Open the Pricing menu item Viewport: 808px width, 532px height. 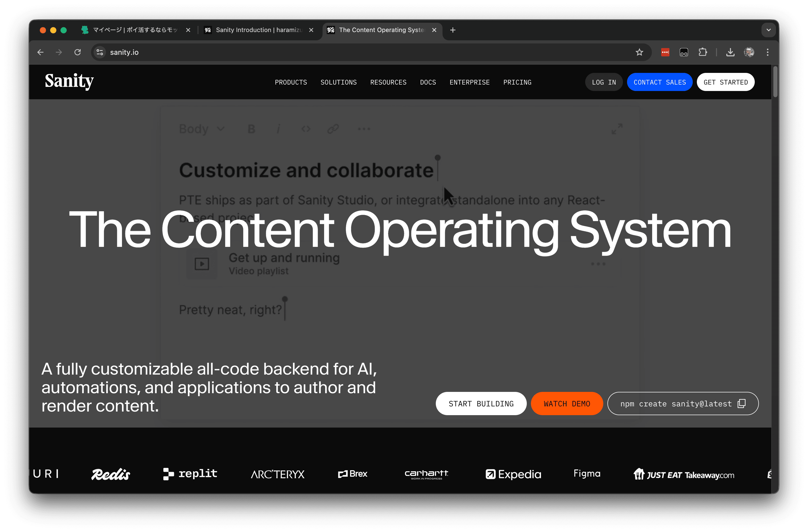click(x=517, y=82)
